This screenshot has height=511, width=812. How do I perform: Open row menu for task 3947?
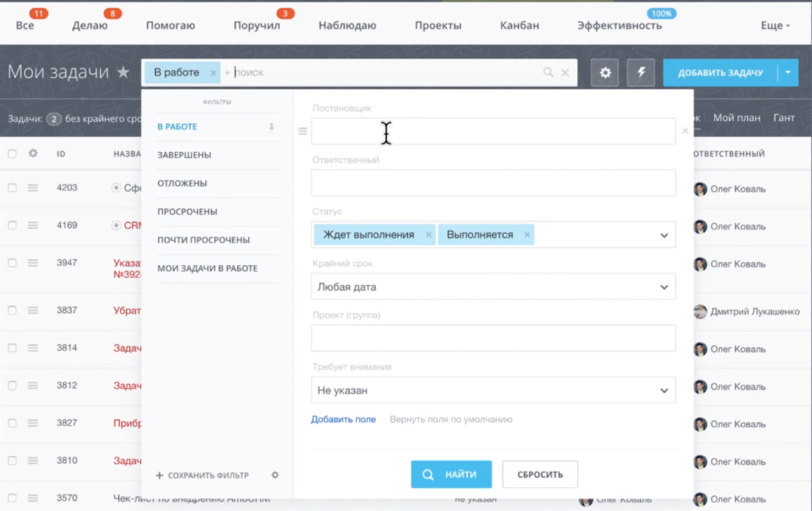click(x=33, y=263)
